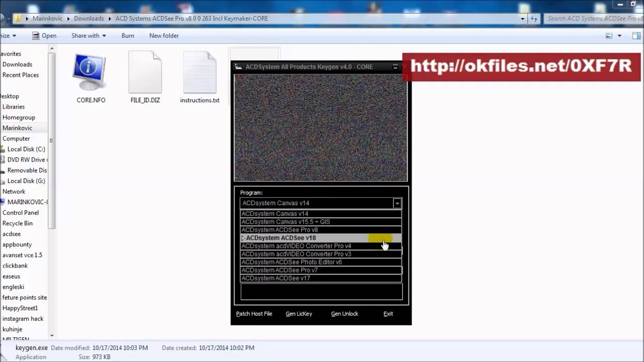Open the instagram hack folder
The image size is (644, 362).
coord(23,318)
